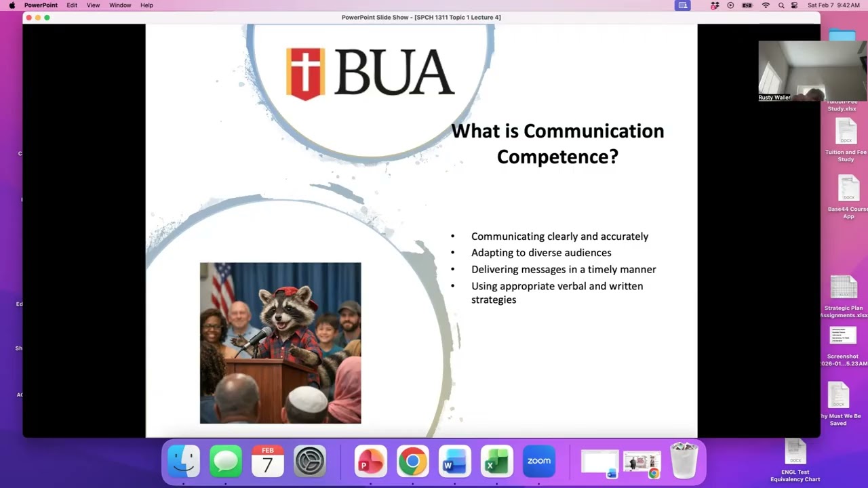Image resolution: width=868 pixels, height=488 pixels.
Task: Open Finder from the Dock
Action: (184, 461)
